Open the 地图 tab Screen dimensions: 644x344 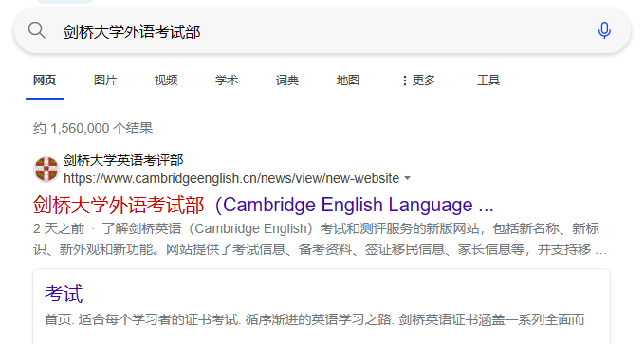point(348,81)
